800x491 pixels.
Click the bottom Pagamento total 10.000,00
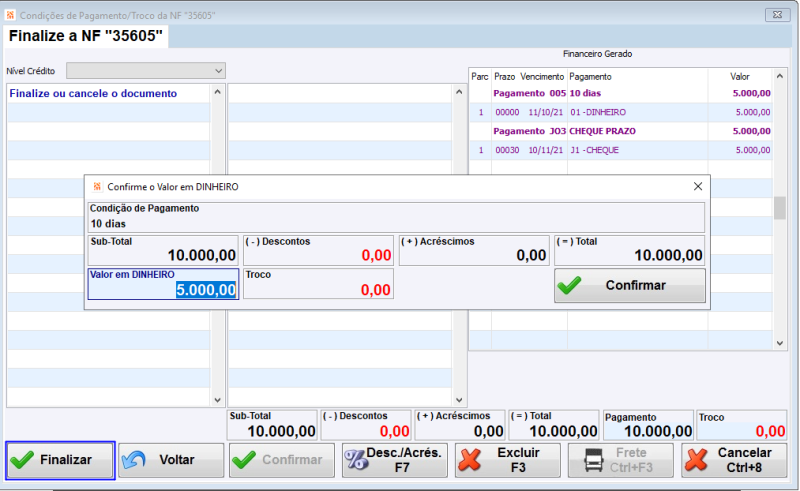tap(658, 431)
